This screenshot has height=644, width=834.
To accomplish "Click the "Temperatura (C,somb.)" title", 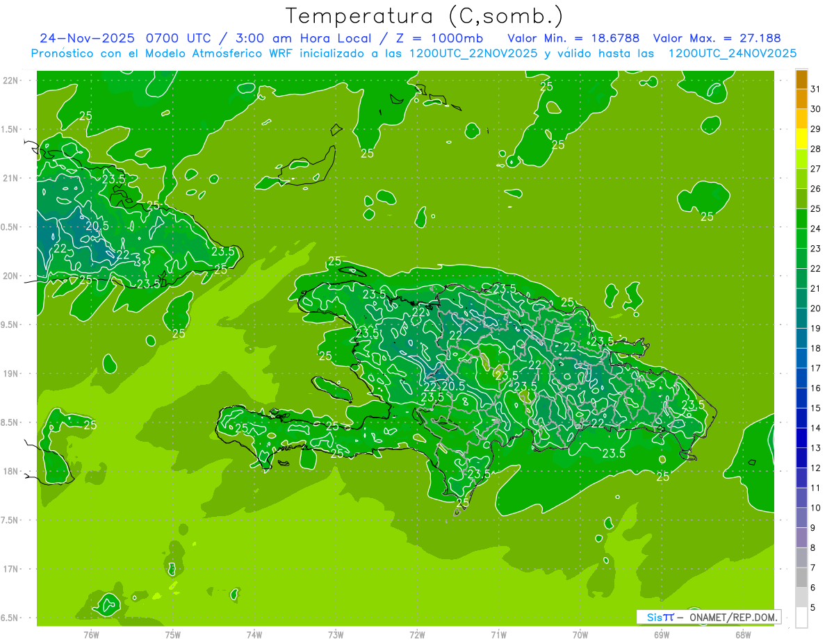I will (425, 15).
